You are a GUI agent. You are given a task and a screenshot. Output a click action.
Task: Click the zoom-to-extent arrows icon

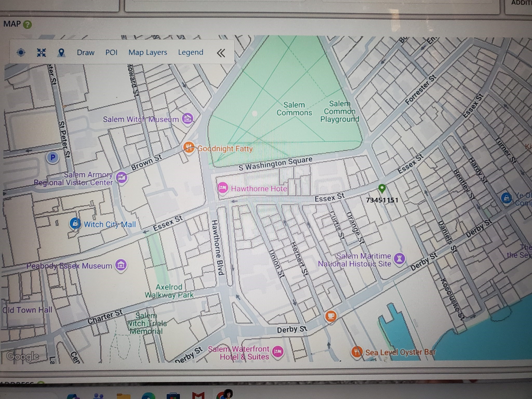coord(41,52)
